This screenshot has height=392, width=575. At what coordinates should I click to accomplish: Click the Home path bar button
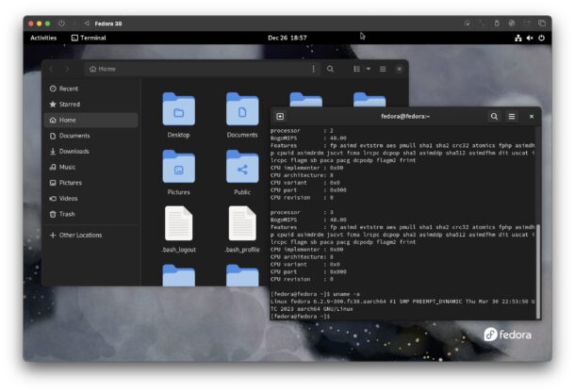pos(102,69)
